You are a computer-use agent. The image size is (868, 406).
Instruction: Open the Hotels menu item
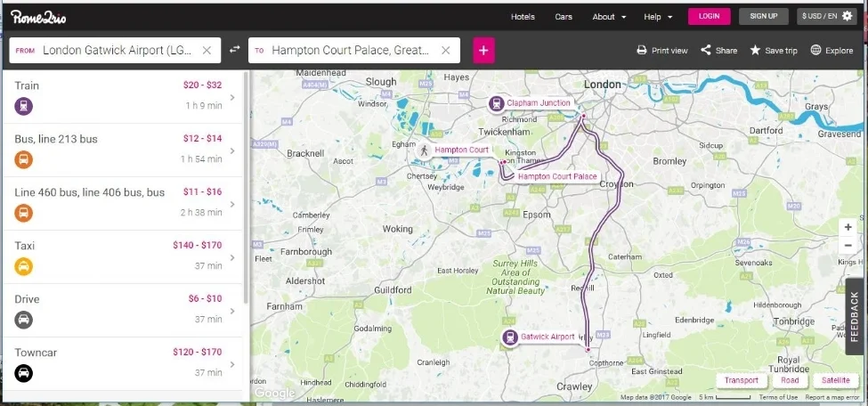(x=523, y=17)
